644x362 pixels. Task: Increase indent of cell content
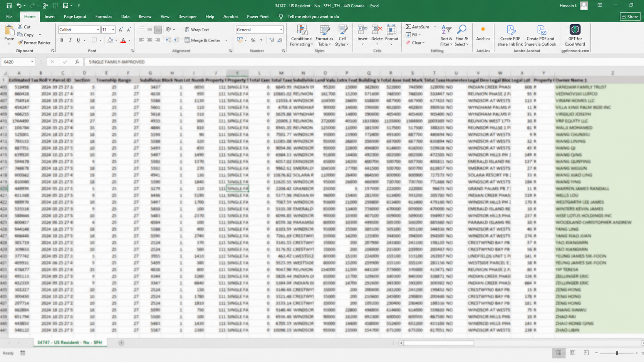point(176,40)
